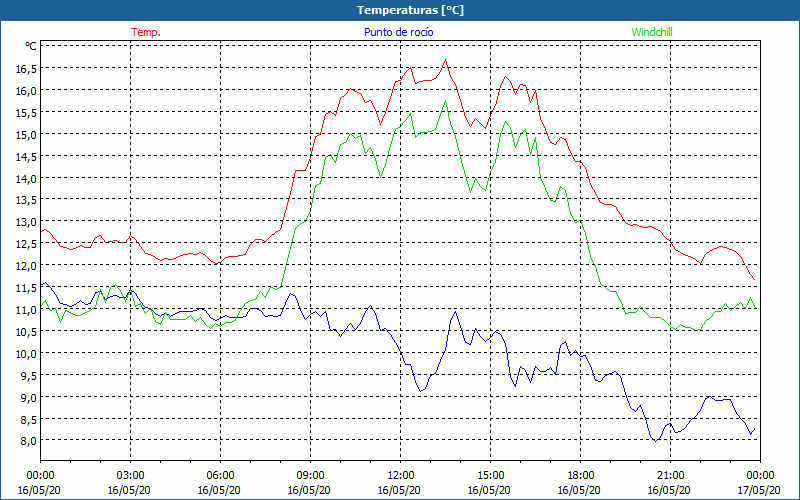
Task: Select the 18:00 time marker
Action: coord(580,475)
